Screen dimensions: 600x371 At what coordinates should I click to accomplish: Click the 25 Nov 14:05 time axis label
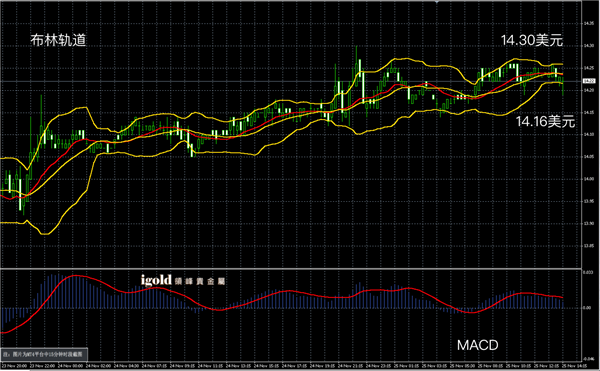pos(575,366)
